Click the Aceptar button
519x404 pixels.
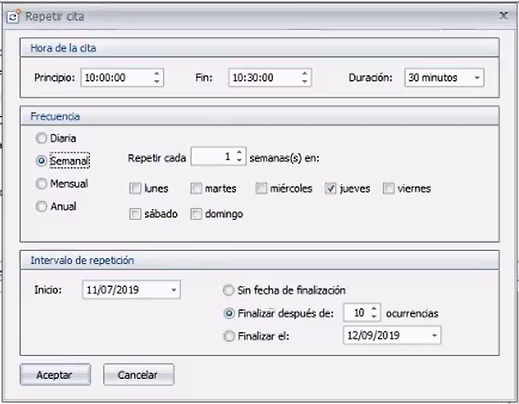(x=55, y=375)
